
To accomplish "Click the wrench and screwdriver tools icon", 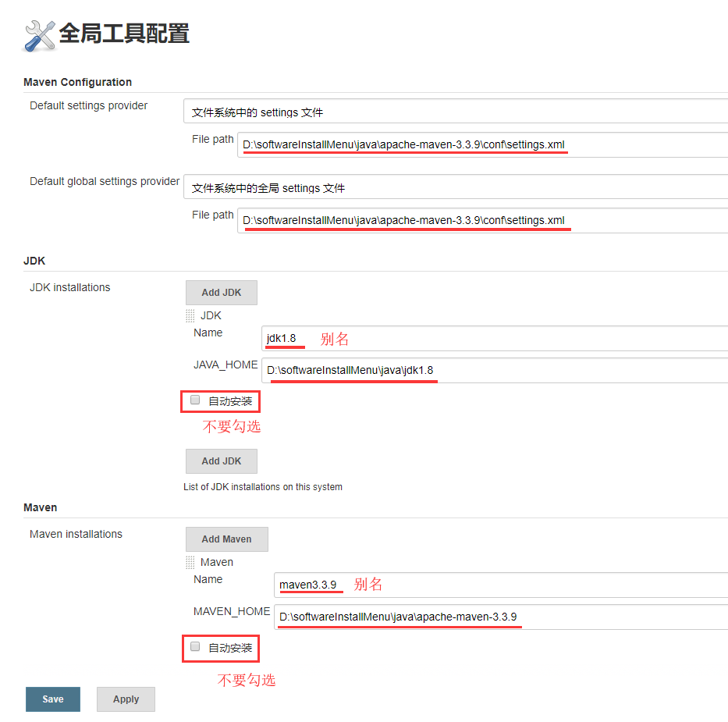I will pyautogui.click(x=40, y=36).
